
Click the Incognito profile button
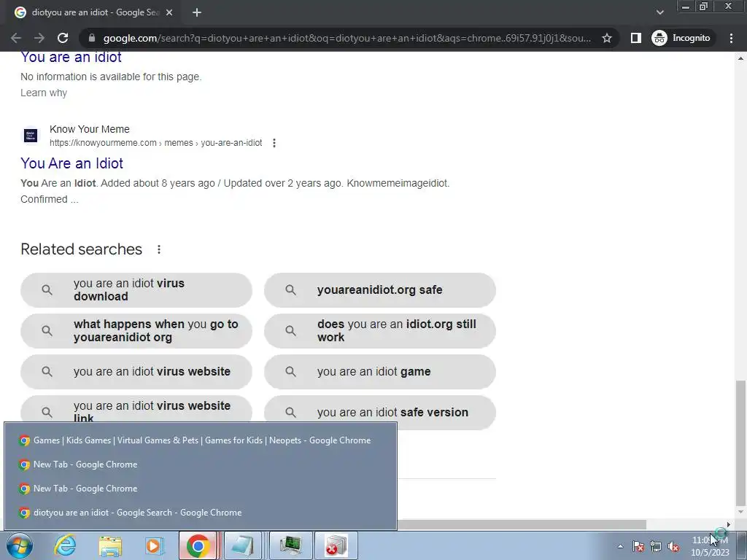[681, 38]
